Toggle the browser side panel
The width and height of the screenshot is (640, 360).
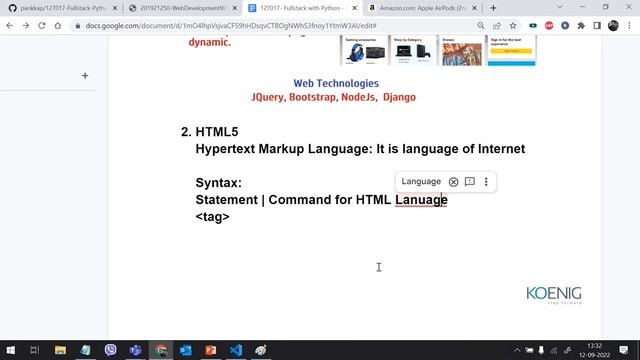(597, 26)
